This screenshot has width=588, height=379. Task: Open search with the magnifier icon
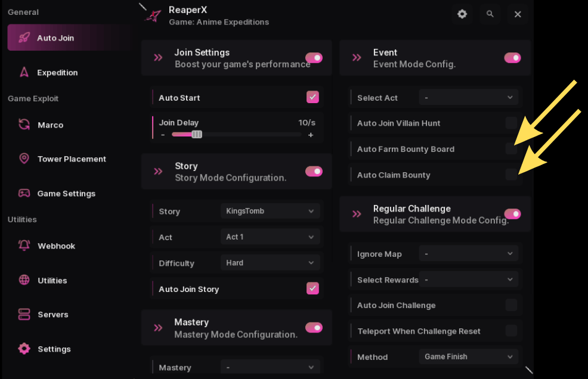click(490, 14)
